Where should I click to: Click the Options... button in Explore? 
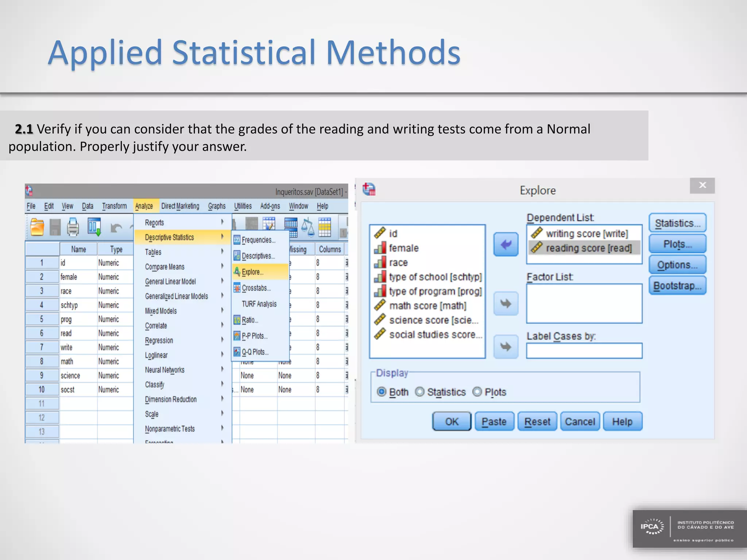tap(677, 265)
